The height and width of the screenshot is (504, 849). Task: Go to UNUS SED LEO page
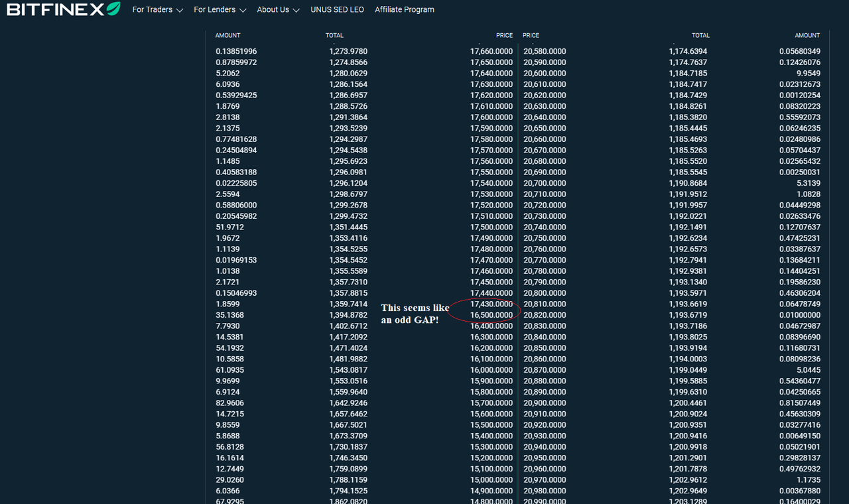pos(337,10)
